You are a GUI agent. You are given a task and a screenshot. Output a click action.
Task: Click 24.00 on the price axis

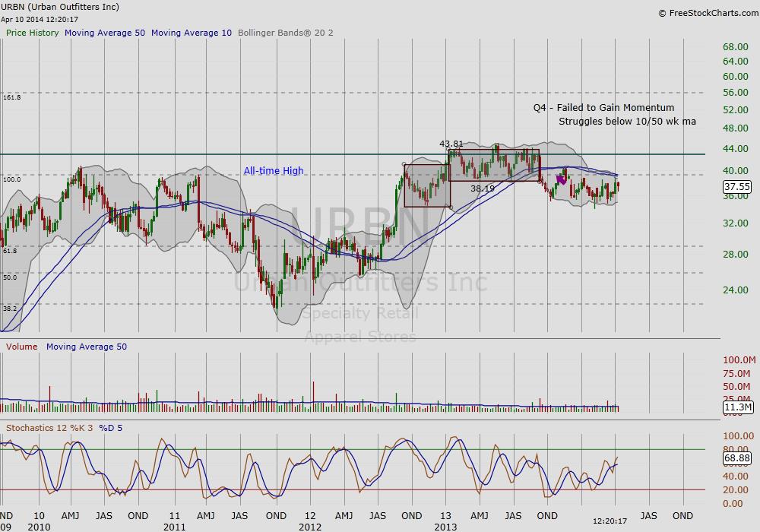click(x=735, y=290)
